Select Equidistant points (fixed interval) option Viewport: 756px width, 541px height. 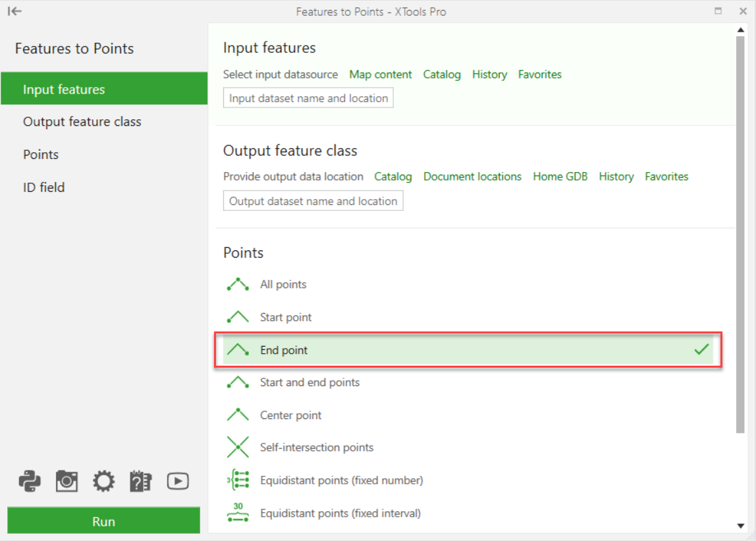[340, 513]
